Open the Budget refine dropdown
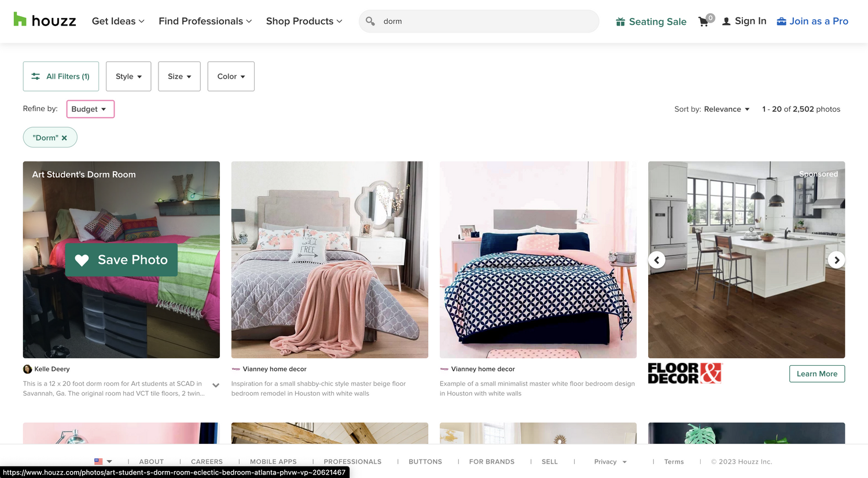 click(x=90, y=109)
